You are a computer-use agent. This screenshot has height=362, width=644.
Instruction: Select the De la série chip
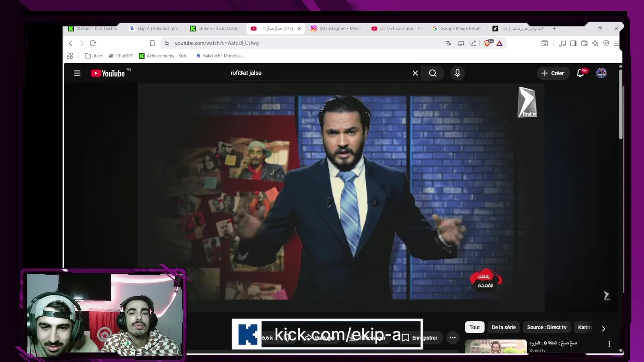504,327
